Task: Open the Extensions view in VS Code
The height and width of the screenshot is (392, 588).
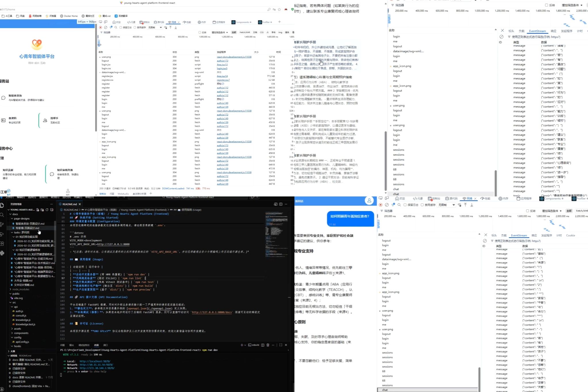Action: [x=2, y=244]
